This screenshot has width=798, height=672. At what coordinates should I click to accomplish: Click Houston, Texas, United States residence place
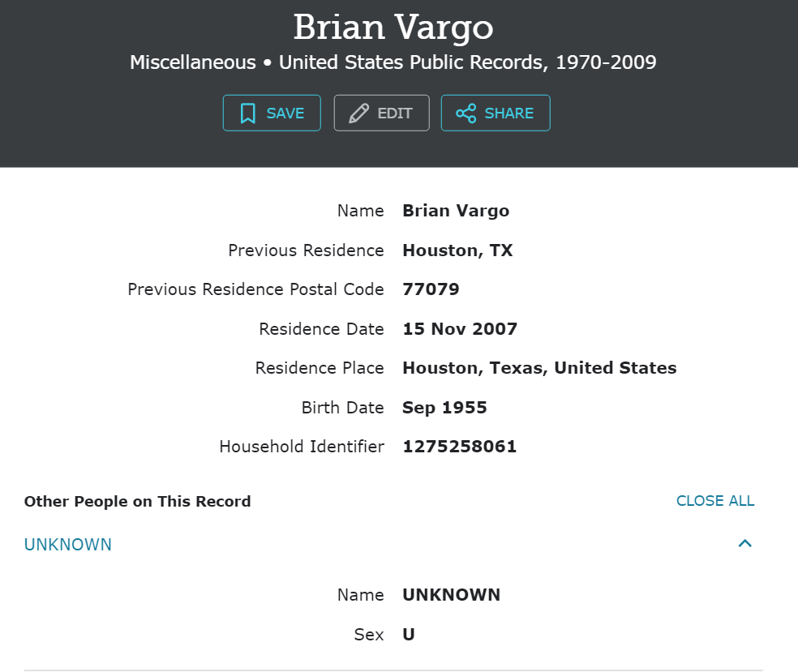(x=539, y=368)
